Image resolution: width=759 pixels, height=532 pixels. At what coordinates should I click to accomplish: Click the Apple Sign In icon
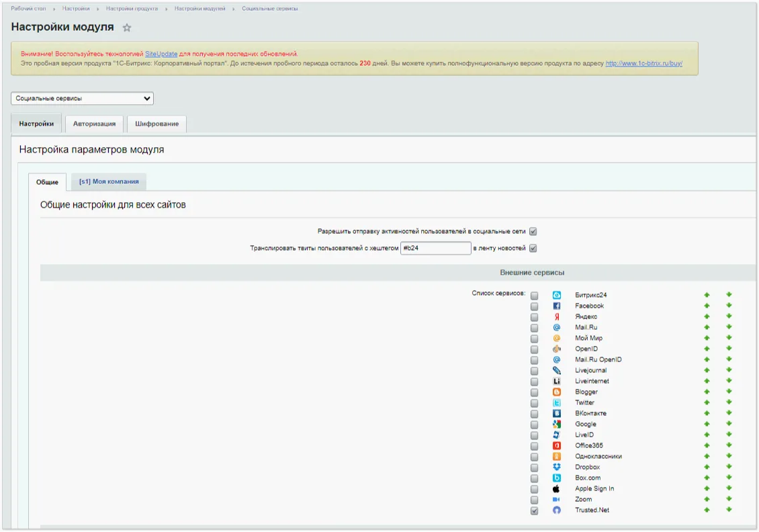(556, 488)
